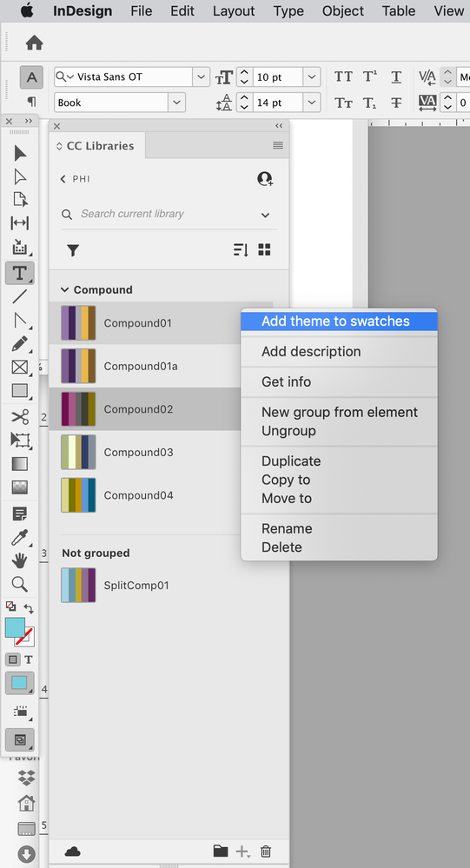Select the Hand tool

tap(20, 560)
